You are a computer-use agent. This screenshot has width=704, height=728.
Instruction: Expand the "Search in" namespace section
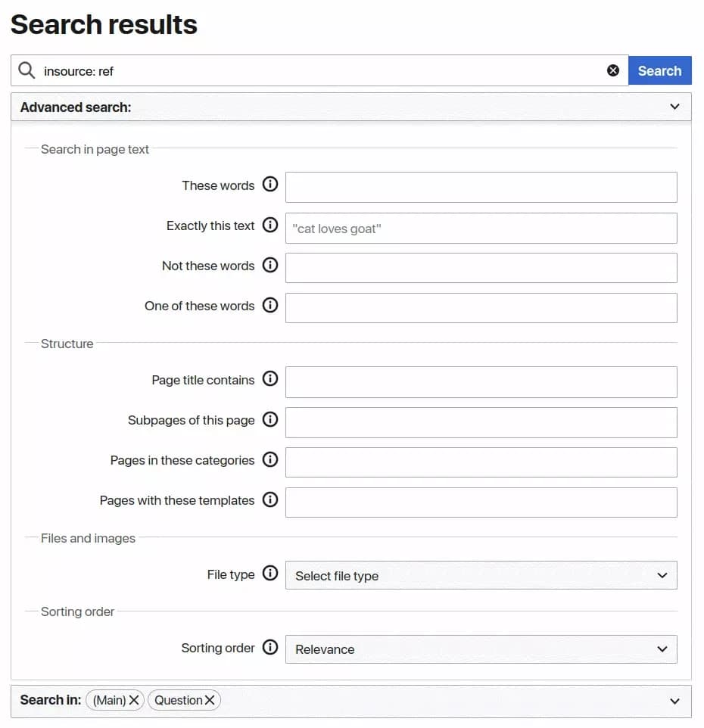pyautogui.click(x=674, y=701)
